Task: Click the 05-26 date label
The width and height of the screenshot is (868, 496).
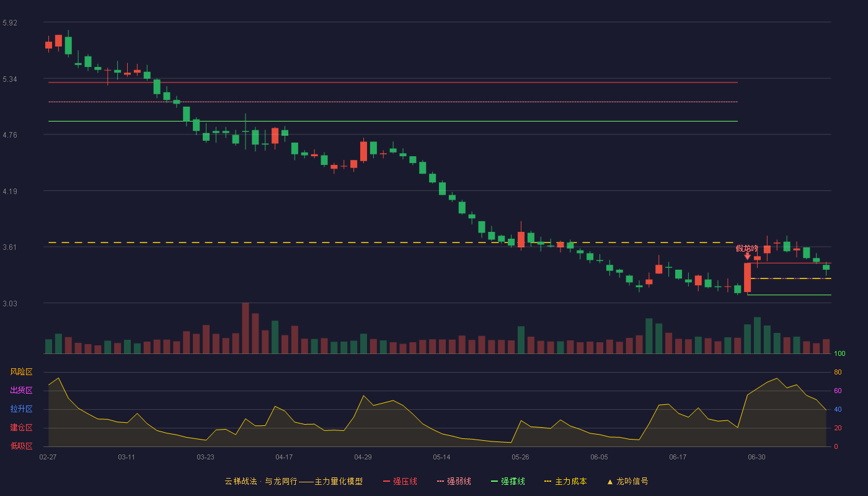Action: (520, 457)
